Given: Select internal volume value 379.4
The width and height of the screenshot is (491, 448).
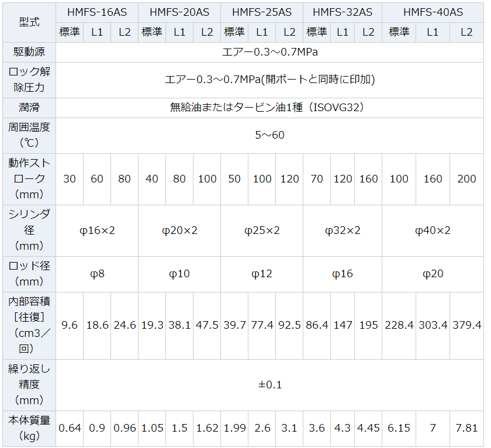Looking at the screenshot, I should tap(466, 326).
